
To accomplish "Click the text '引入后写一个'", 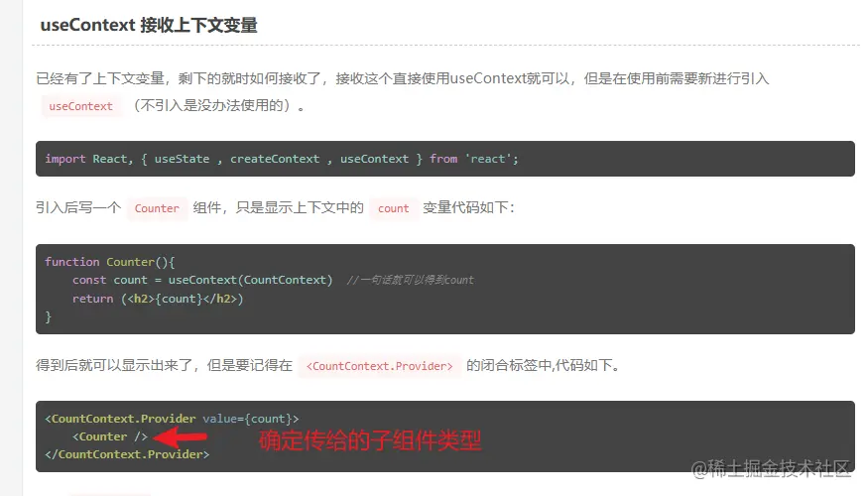I will pos(78,207).
